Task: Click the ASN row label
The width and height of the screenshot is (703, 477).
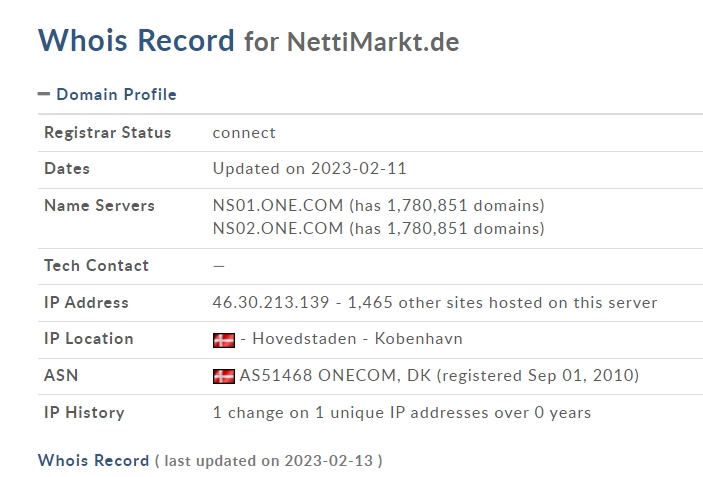Action: click(61, 375)
